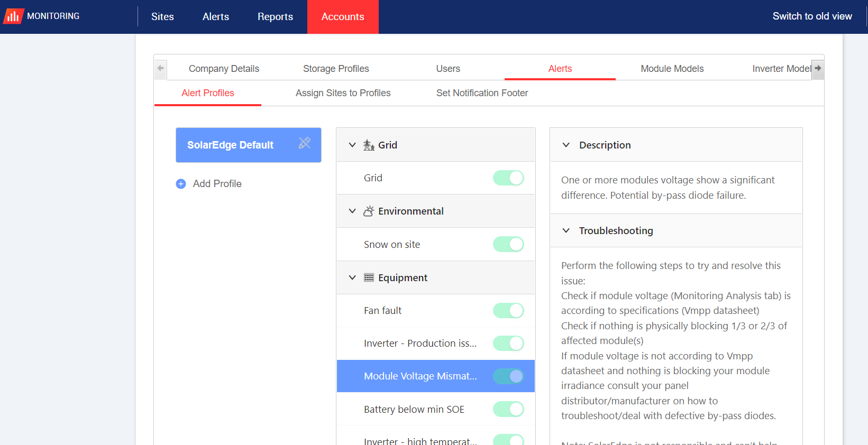Select the Snow on site alert row

click(x=436, y=244)
